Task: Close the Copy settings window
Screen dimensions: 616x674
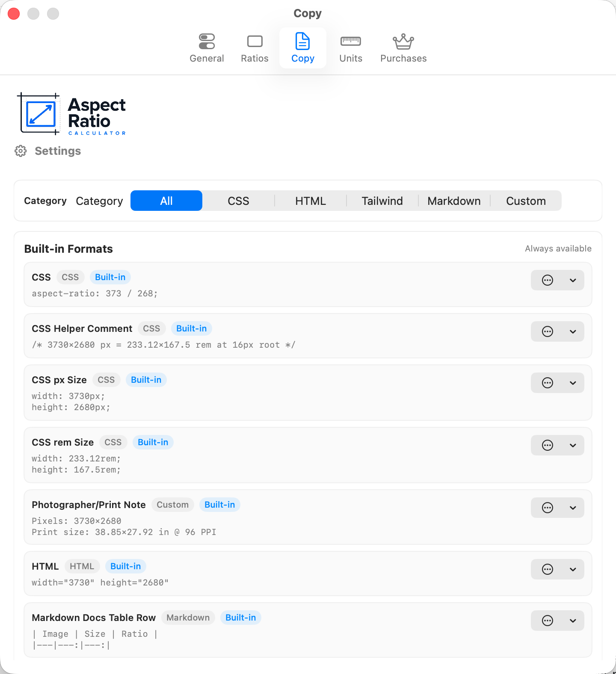Action: [14, 14]
